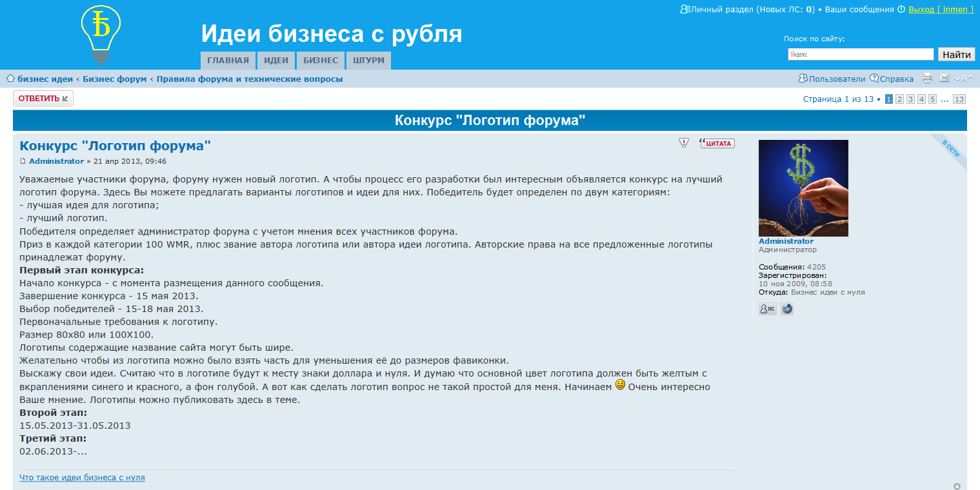Click the print topic icon

pyautogui.click(x=927, y=78)
